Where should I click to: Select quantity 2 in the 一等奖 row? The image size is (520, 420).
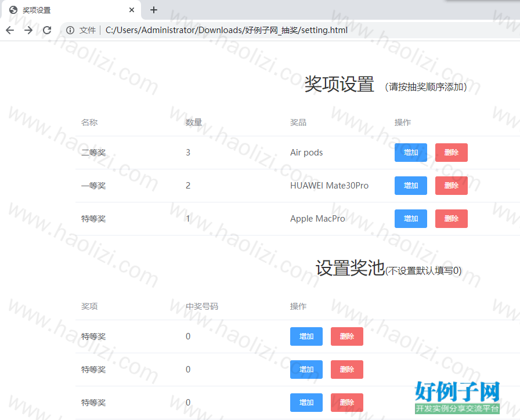coord(188,186)
